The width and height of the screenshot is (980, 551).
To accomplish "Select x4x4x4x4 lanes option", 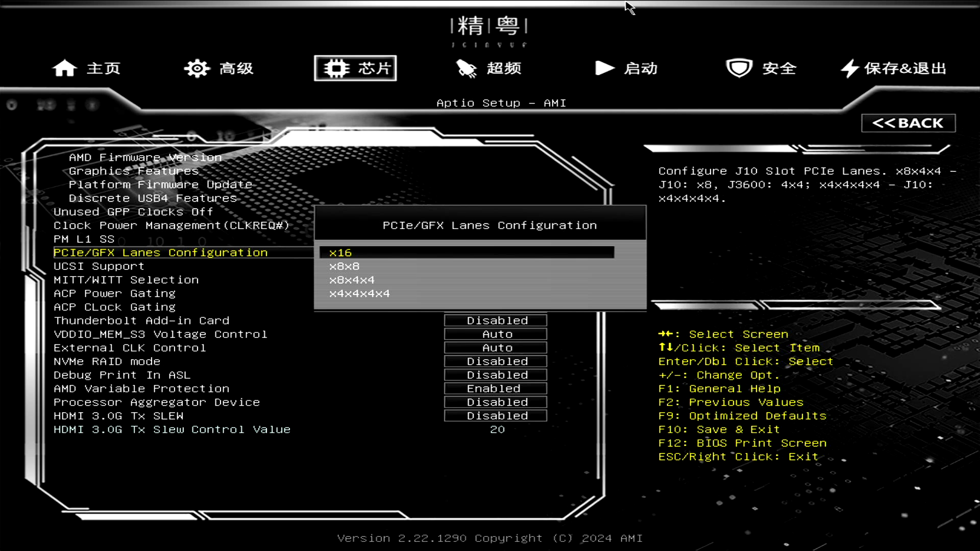I will [359, 294].
